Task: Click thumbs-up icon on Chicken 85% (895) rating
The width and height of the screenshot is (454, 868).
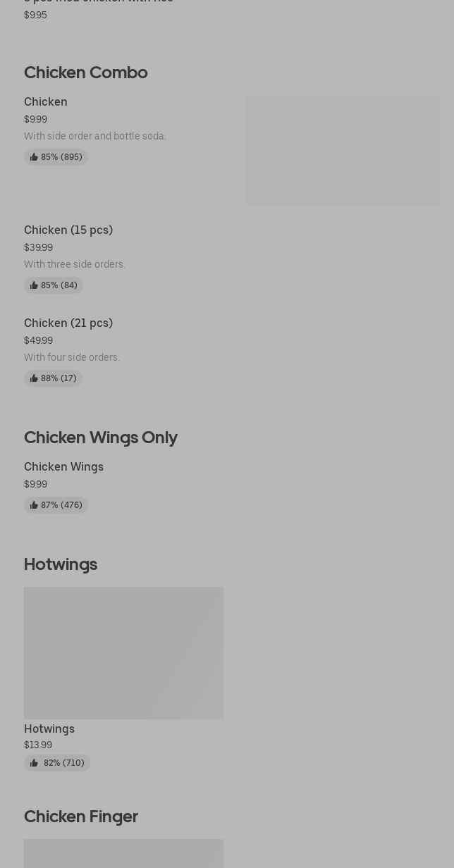Action: coord(34,157)
